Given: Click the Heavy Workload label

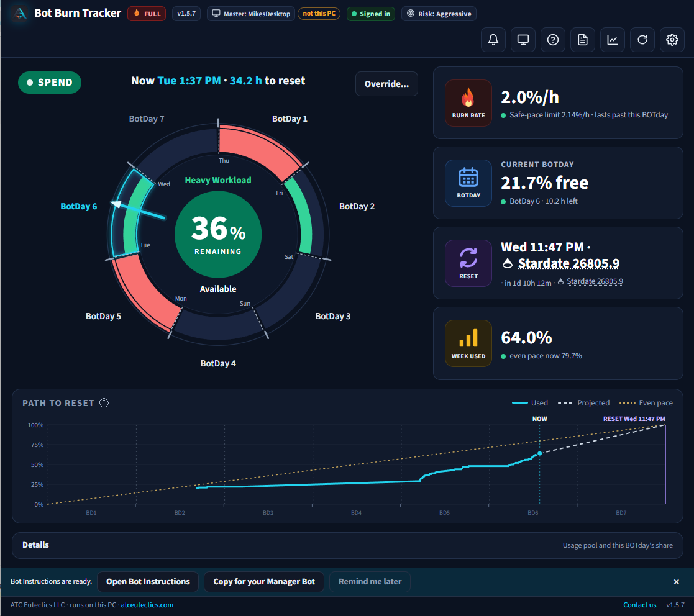Looking at the screenshot, I should pos(218,180).
